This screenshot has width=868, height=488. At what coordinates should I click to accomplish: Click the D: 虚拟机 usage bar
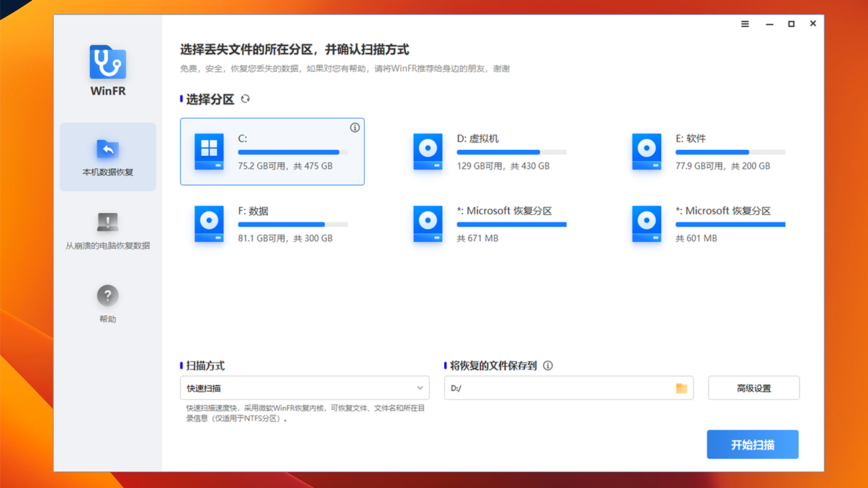tap(512, 152)
